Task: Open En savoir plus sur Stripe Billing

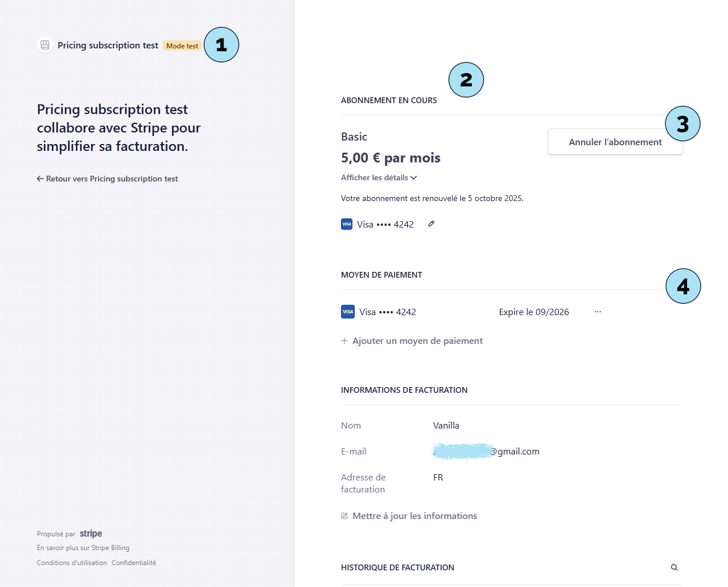Action: tap(83, 548)
